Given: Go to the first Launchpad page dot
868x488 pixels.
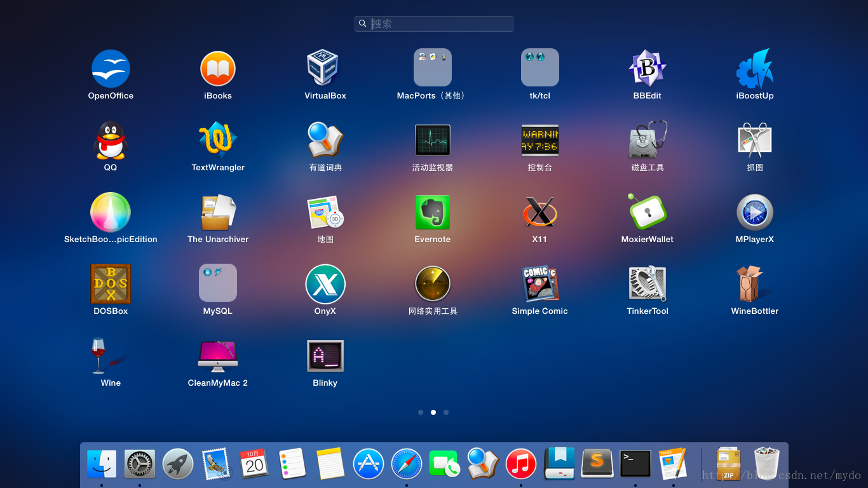Looking at the screenshot, I should click(421, 412).
